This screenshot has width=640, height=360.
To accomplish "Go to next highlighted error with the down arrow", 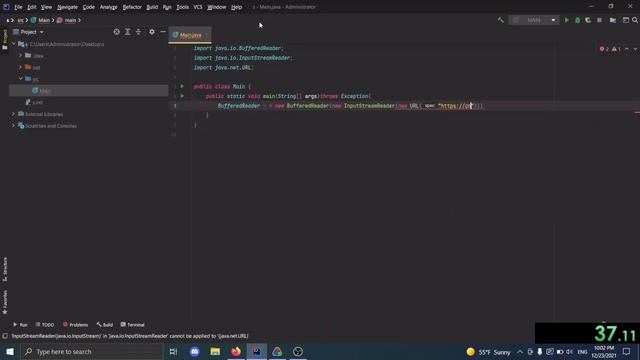I will pyautogui.click(x=635, y=49).
